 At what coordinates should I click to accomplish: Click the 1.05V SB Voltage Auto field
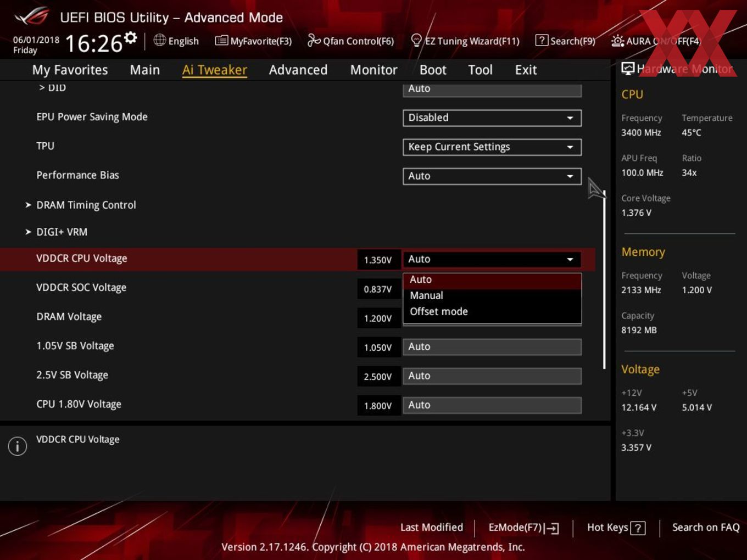[492, 347]
